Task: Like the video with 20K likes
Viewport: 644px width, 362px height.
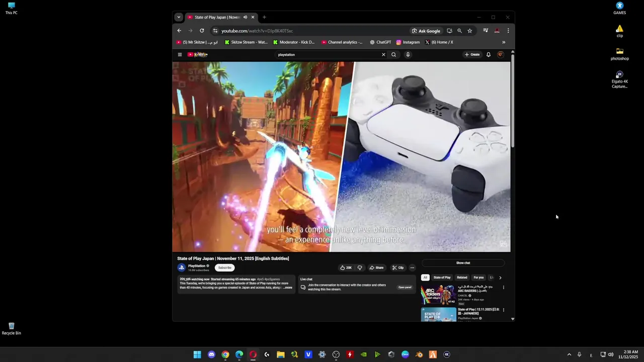Action: click(x=346, y=267)
